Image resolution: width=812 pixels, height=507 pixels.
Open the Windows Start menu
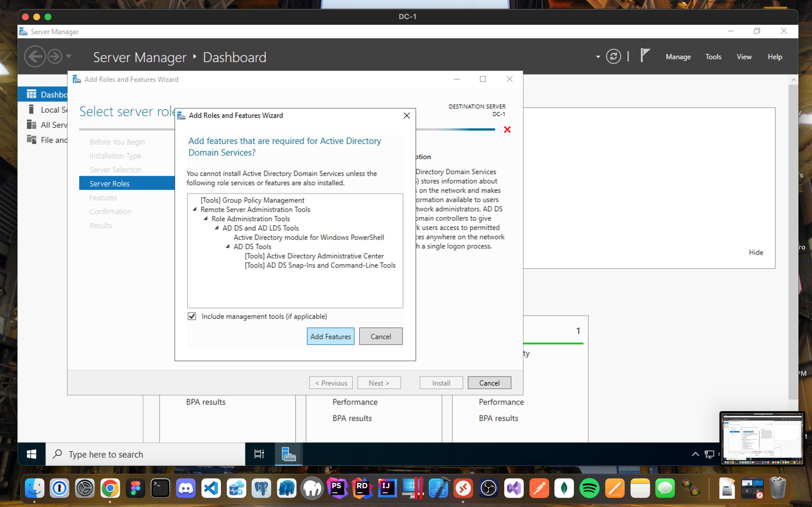[x=32, y=454]
